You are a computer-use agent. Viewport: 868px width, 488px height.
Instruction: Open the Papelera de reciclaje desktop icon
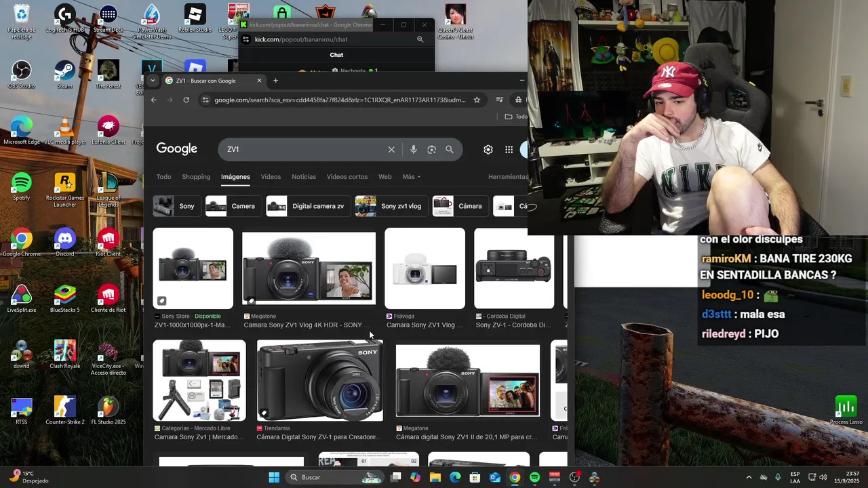click(22, 22)
